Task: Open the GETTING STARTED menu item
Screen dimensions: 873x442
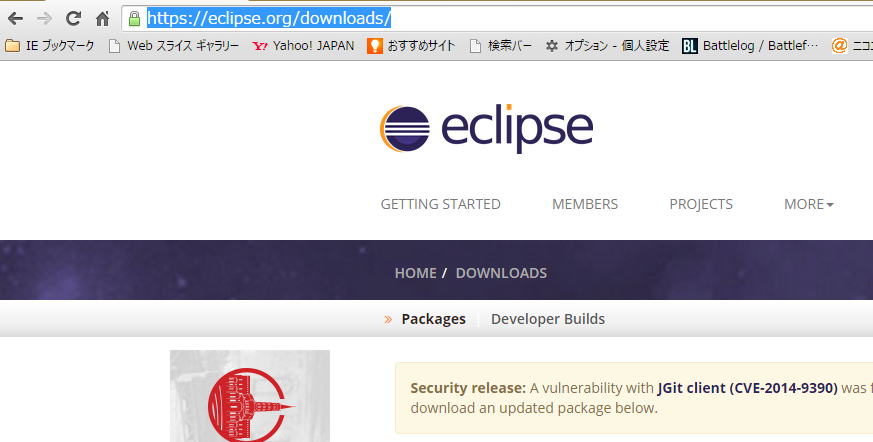Action: pos(440,204)
